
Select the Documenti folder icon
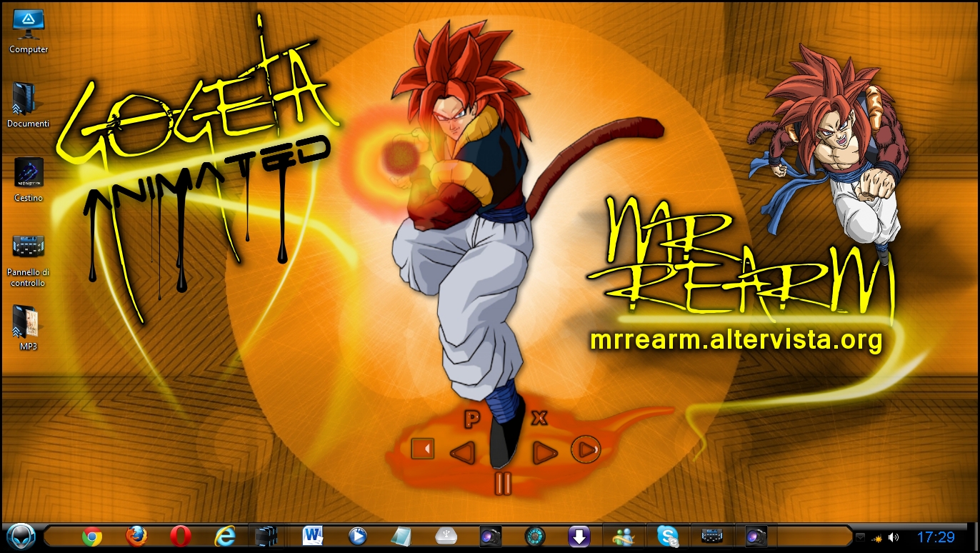29,106
